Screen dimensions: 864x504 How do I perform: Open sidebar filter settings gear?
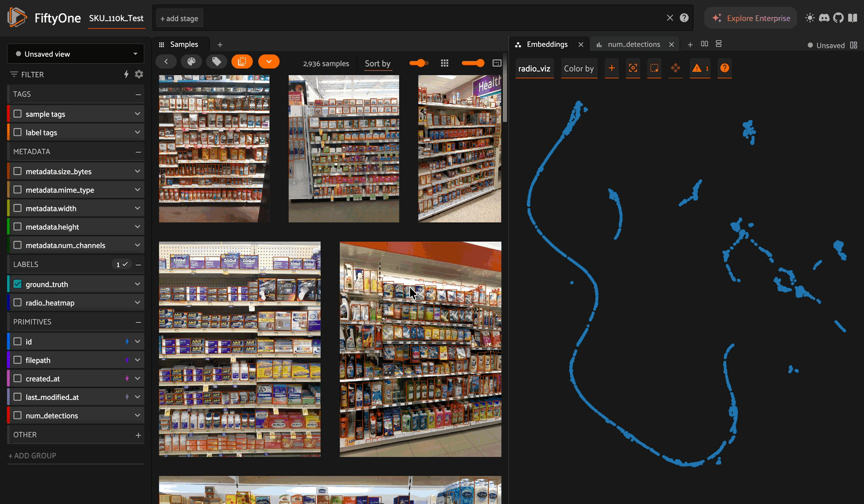139,74
